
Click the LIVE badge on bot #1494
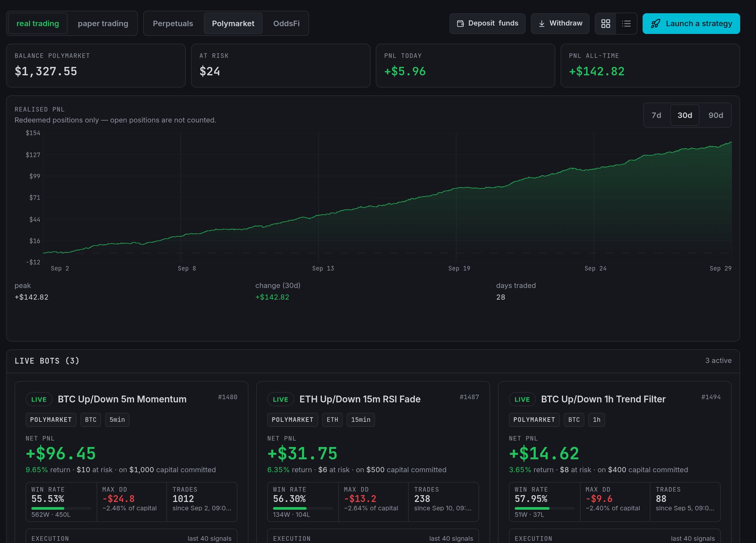coord(522,399)
